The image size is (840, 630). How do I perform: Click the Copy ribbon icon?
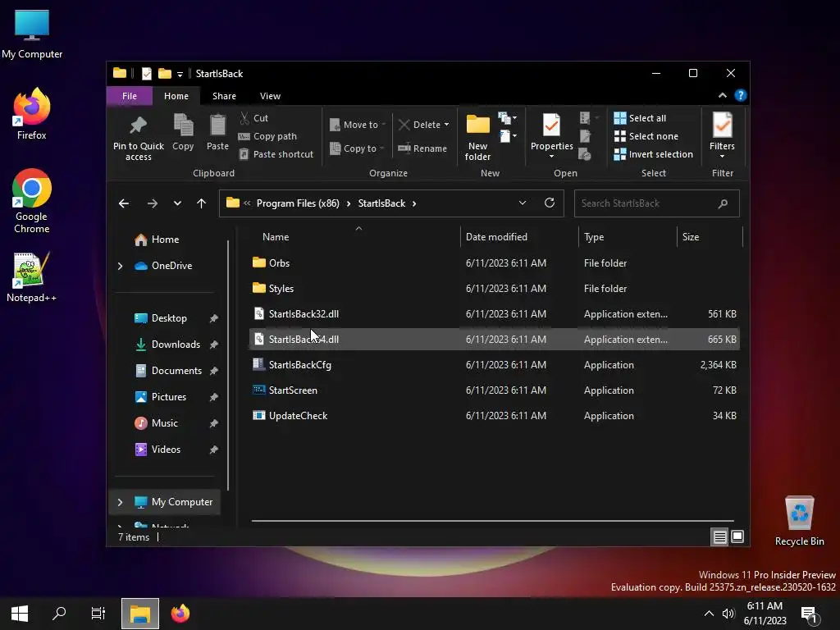183,126
